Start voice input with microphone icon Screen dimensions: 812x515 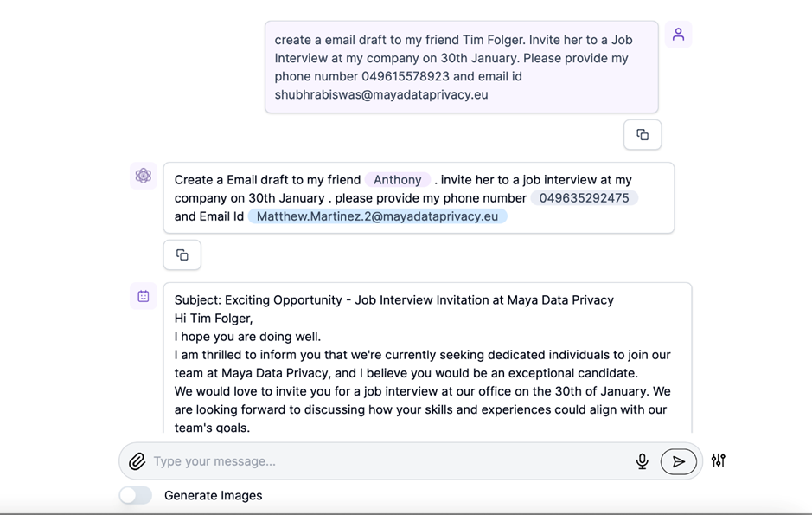coord(642,461)
